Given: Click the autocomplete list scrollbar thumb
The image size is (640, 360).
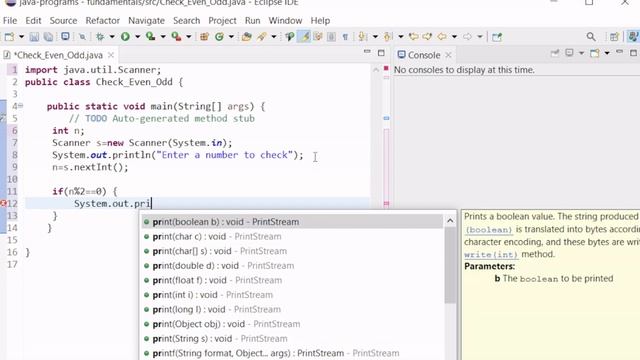Looking at the screenshot, I should pos(450,265).
